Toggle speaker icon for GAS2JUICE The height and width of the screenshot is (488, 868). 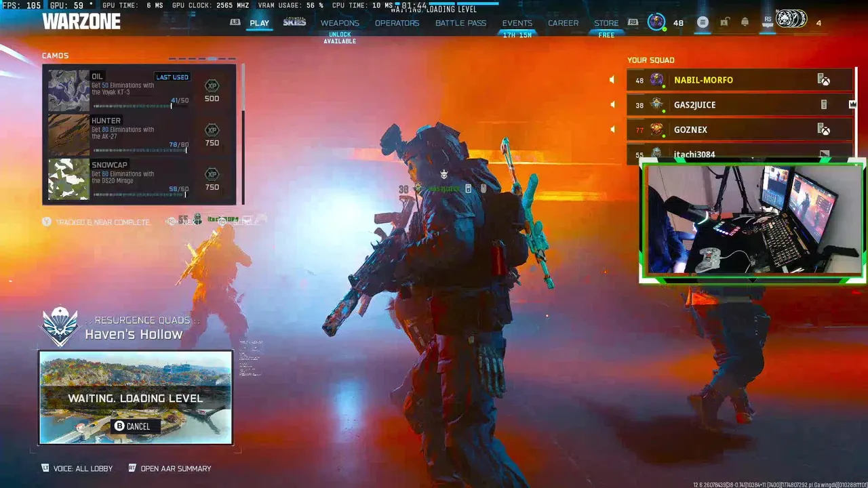click(x=612, y=104)
